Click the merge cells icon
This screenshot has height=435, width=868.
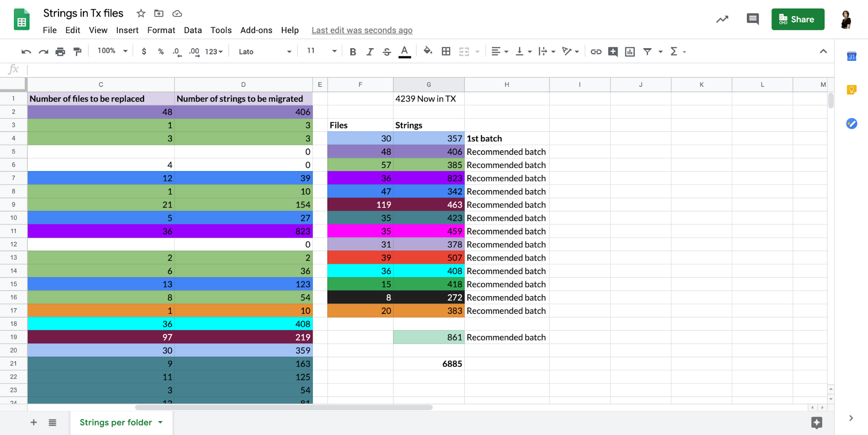point(464,52)
